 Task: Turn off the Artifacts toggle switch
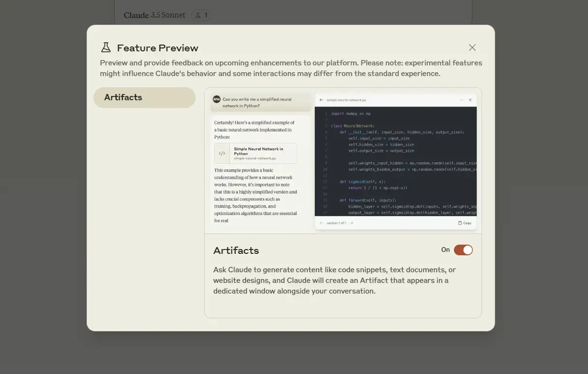tap(463, 250)
